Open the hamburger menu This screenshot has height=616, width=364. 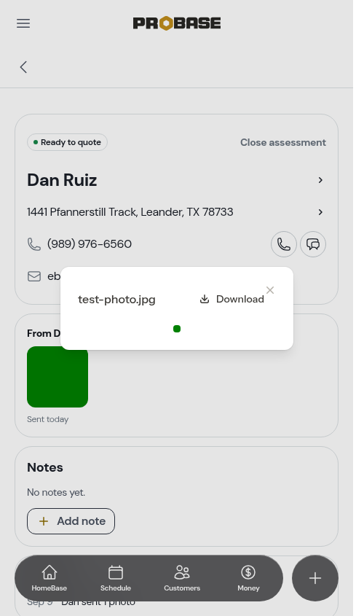click(x=23, y=23)
